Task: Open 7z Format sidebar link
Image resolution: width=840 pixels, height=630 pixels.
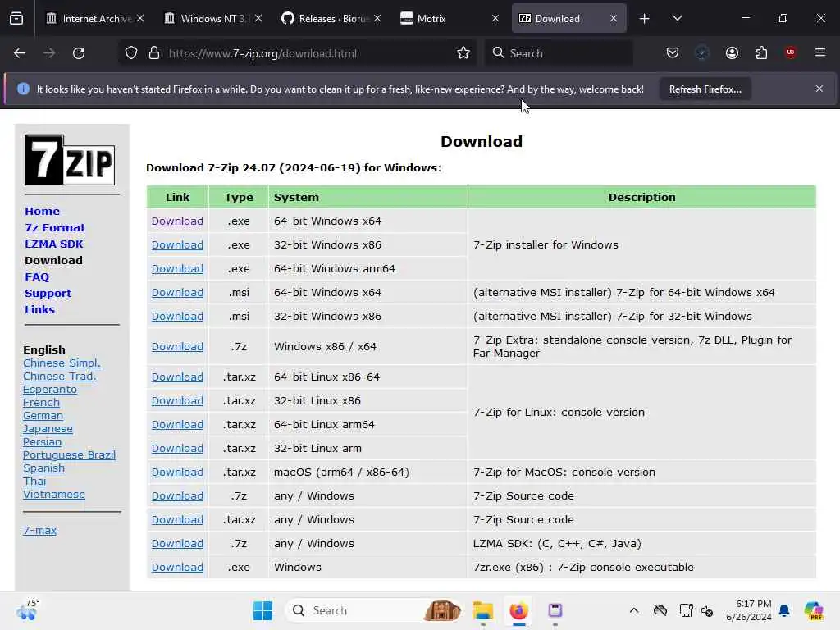Action: 55,228
